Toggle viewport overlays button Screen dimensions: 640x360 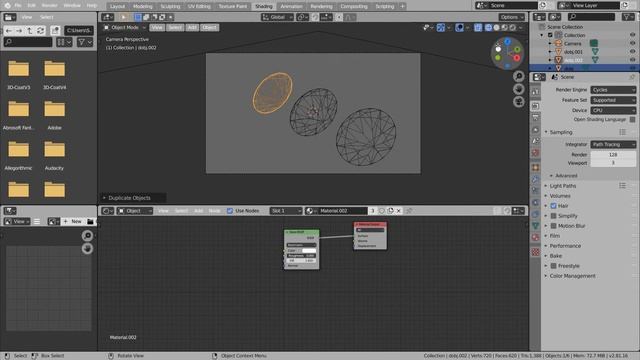tap(459, 27)
